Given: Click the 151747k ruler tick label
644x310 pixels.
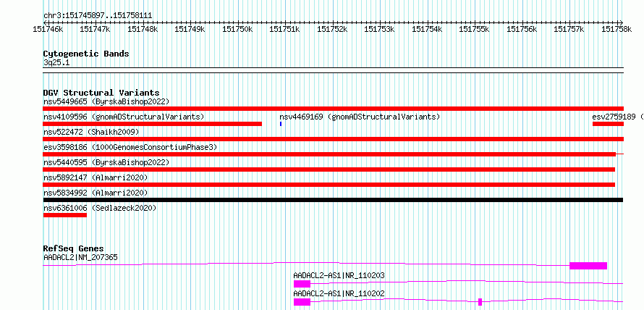Looking at the screenshot, I should (95, 29).
